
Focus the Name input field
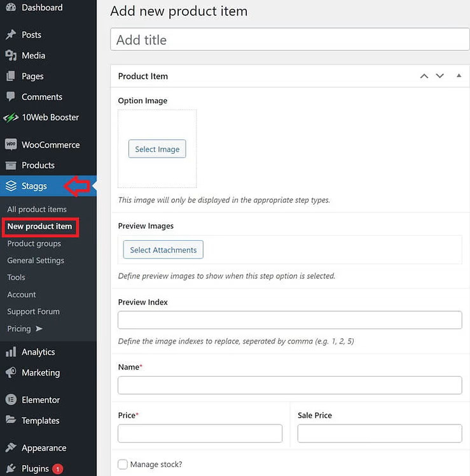[290, 385]
